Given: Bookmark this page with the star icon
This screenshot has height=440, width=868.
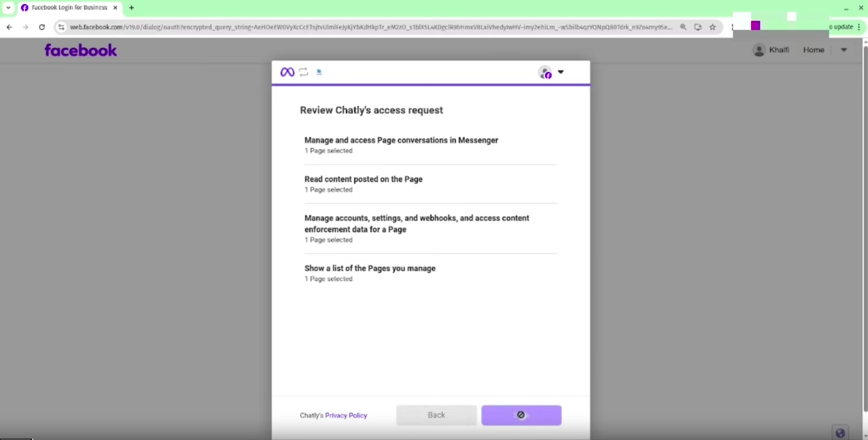Looking at the screenshot, I should [x=712, y=27].
